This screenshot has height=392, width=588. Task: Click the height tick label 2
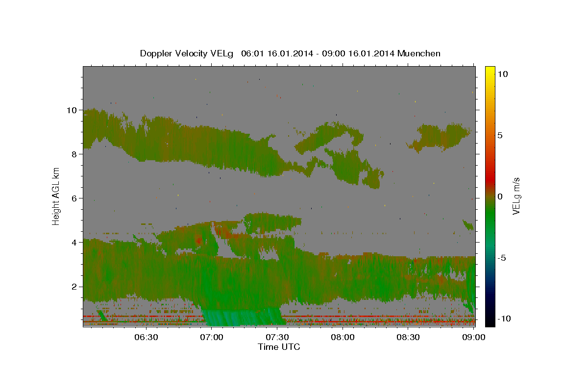pos(74,287)
